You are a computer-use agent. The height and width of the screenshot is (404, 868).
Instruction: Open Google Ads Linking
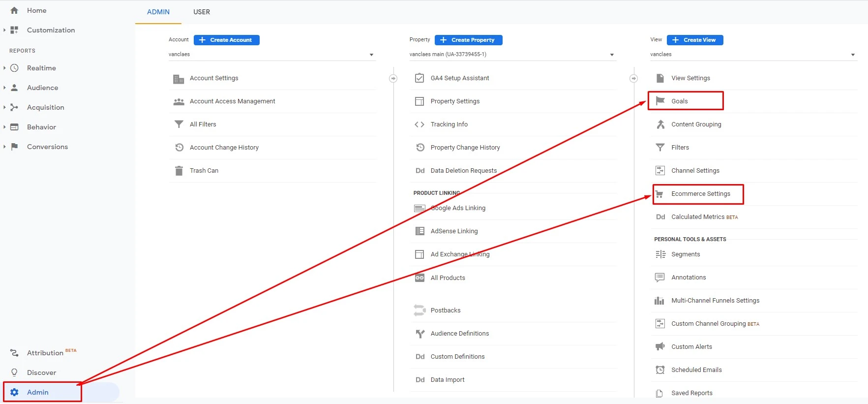click(x=457, y=208)
